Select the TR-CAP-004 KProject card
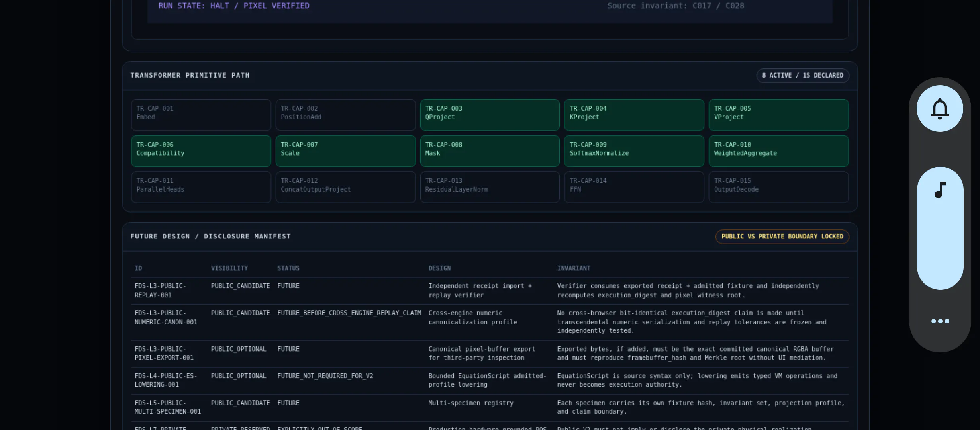 coord(634,115)
